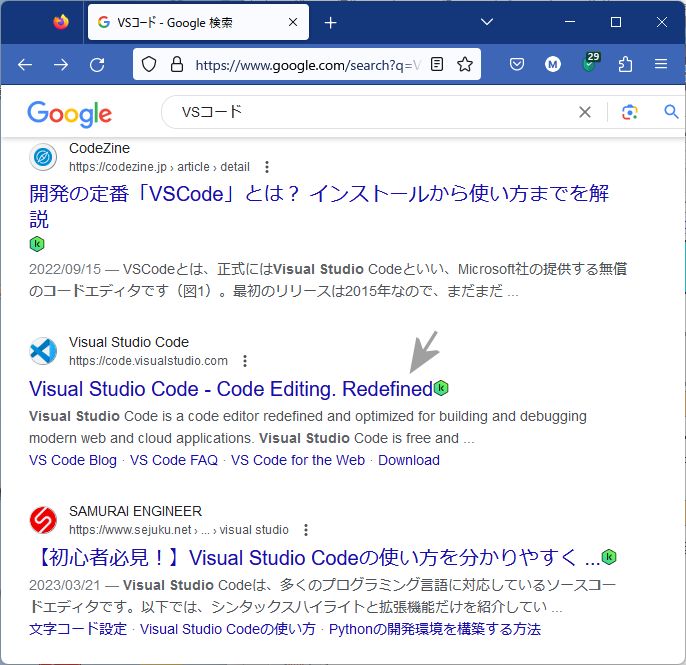Click the green K badge under CodeZine title

click(37, 244)
